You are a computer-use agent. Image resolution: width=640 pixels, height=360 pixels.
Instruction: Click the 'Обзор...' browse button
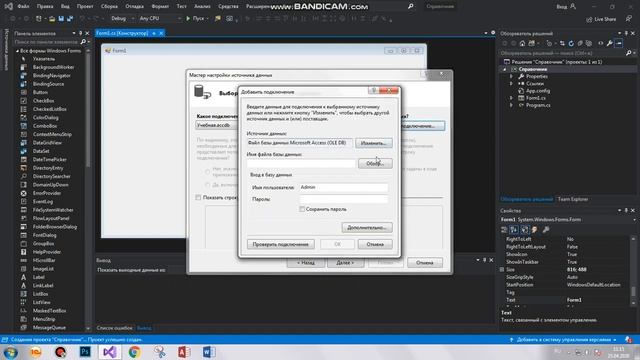pyautogui.click(x=375, y=163)
